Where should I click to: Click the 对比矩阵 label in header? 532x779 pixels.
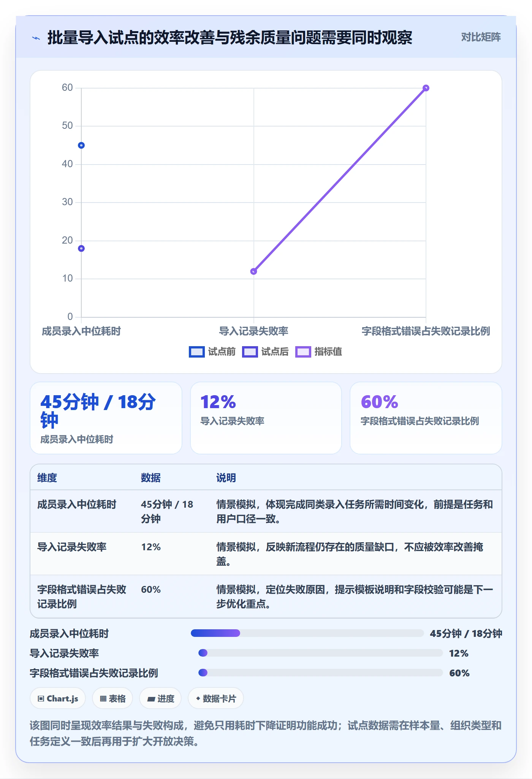(x=481, y=37)
